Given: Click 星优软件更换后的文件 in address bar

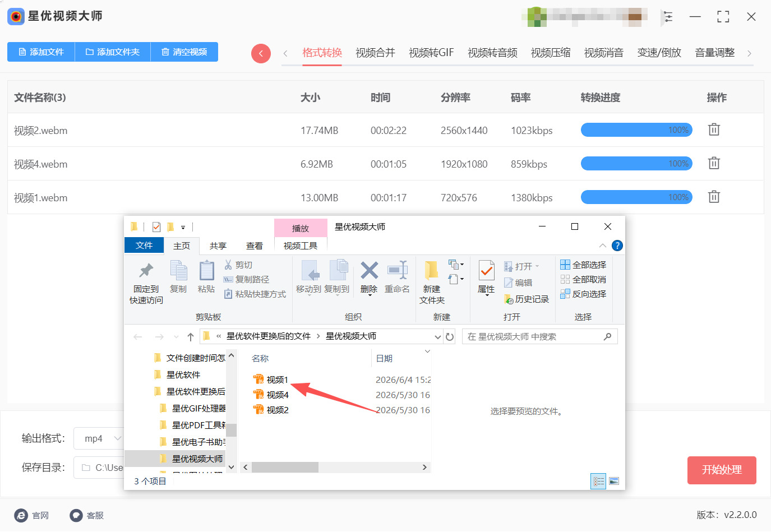Looking at the screenshot, I should 268,336.
